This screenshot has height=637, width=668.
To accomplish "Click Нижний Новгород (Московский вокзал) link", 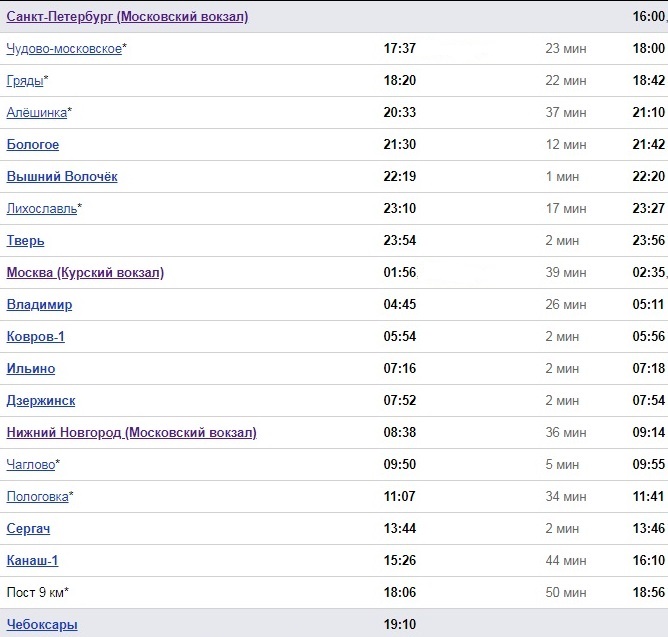I will [131, 433].
